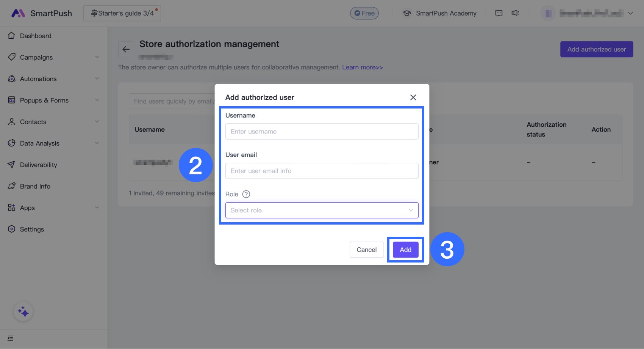Image resolution: width=644 pixels, height=349 pixels.
Task: Open the account dropdown arrow
Action: pyautogui.click(x=630, y=13)
